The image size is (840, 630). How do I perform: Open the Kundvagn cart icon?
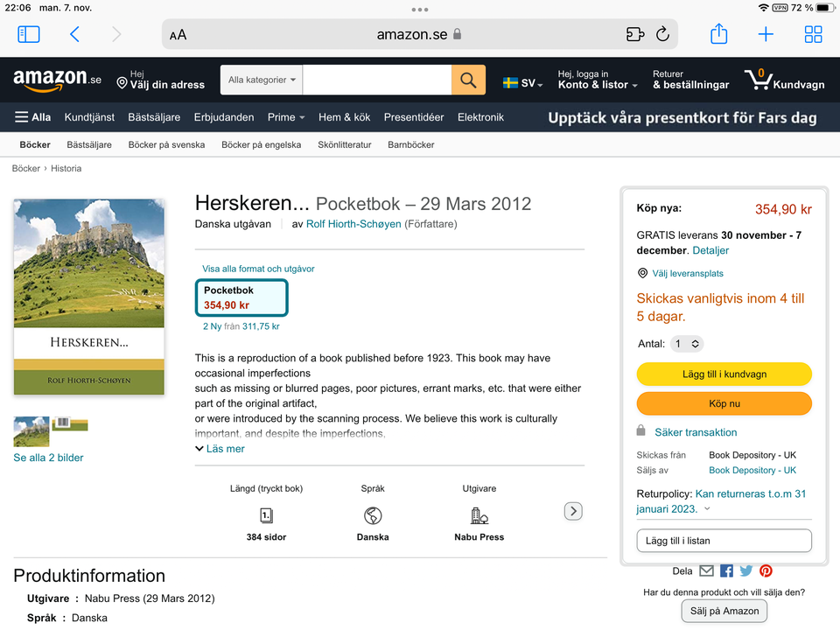pyautogui.click(x=784, y=80)
